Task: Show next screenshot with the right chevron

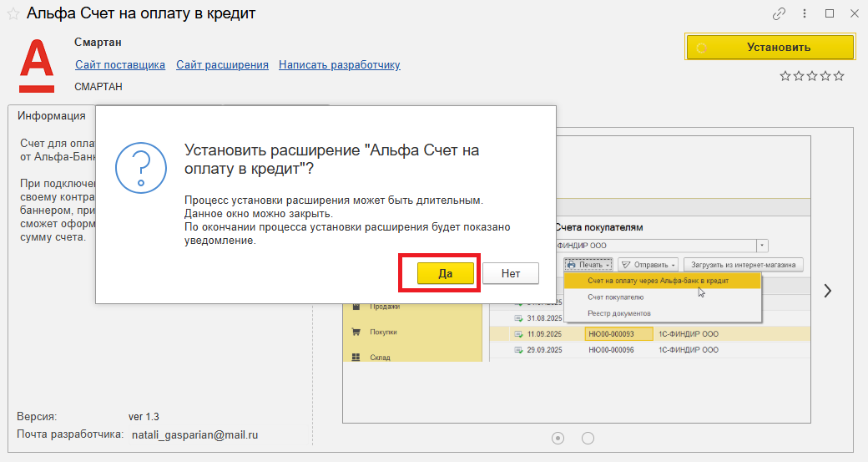Action: (x=827, y=291)
